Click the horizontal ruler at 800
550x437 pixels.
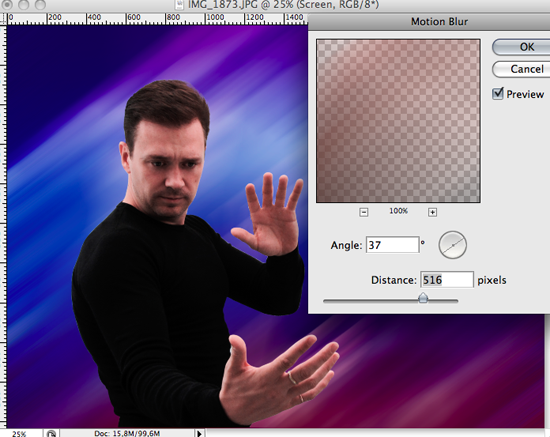173,19
